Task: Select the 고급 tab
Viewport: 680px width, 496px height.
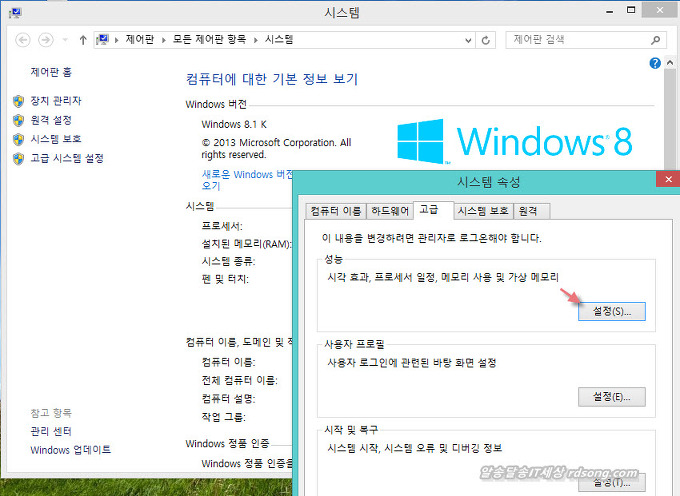Action: [434, 210]
